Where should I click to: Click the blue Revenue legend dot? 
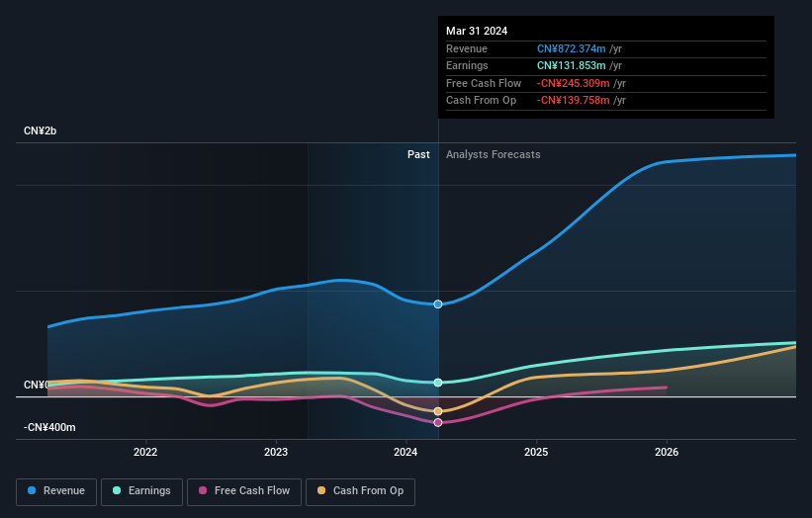(x=32, y=490)
